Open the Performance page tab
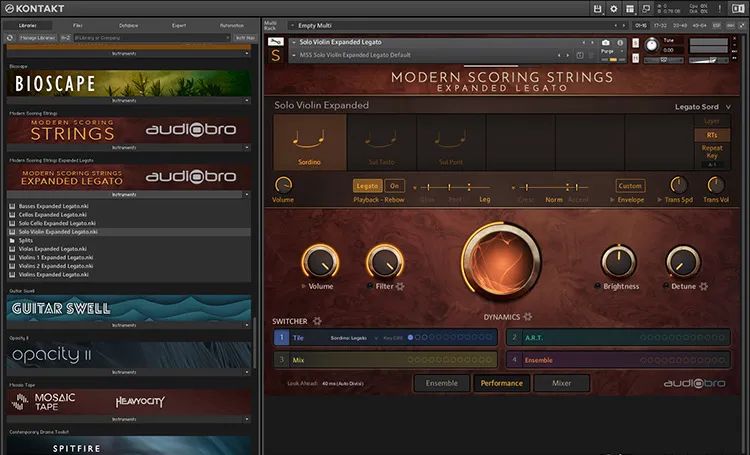750x455 pixels. coord(501,383)
